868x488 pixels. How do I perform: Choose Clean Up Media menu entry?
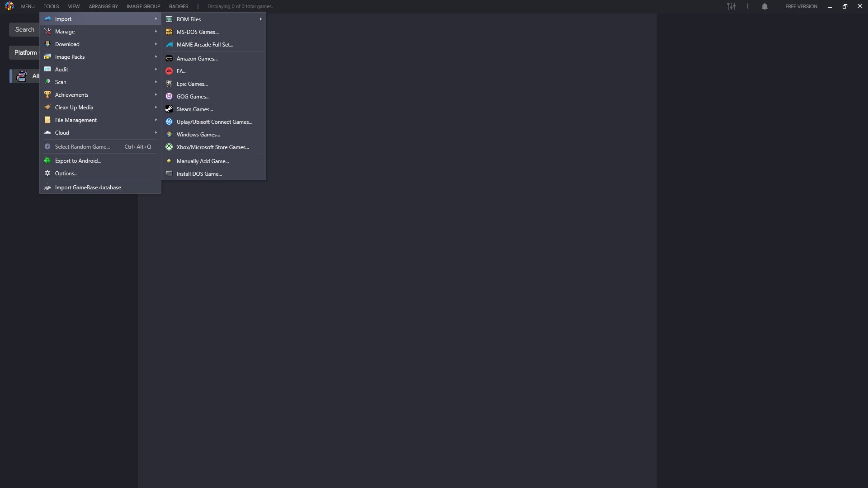coord(100,108)
